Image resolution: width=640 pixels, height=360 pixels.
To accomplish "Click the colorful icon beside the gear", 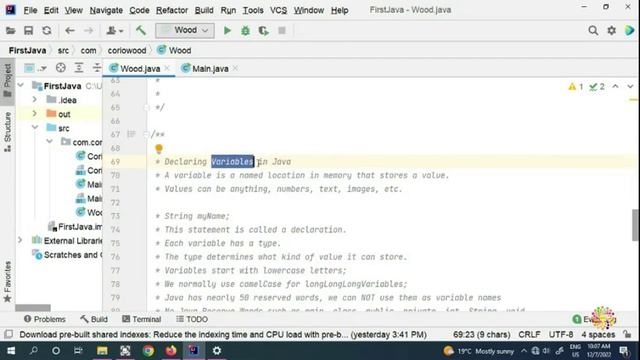I will click(629, 31).
